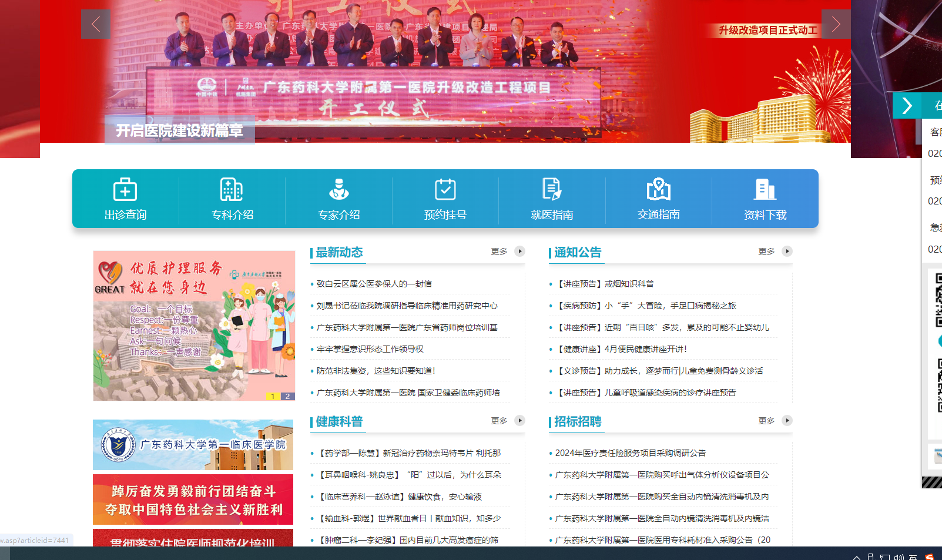Image resolution: width=942 pixels, height=560 pixels.
Task: Open red 踔厉奋发勇毅前行 banner
Action: pos(193,499)
